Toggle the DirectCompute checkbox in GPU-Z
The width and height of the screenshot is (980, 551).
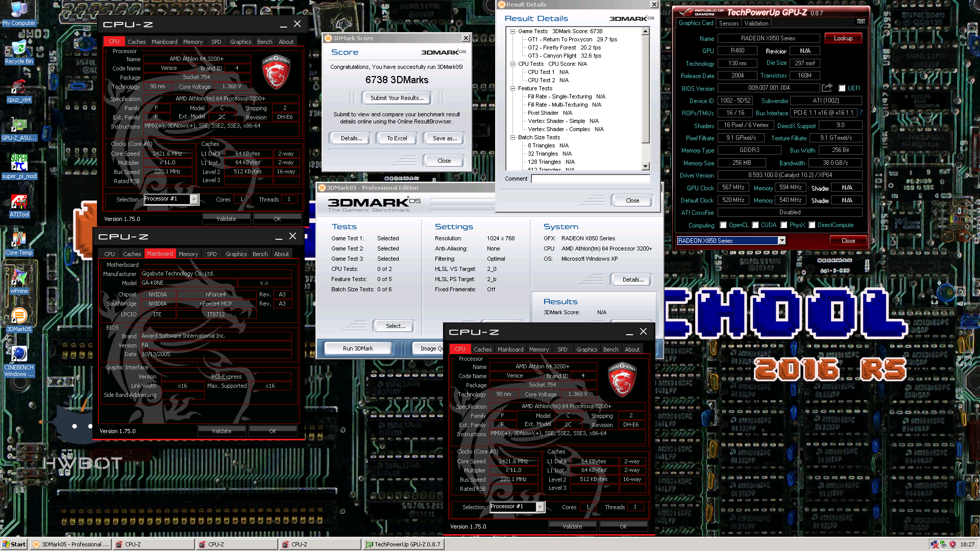pos(812,225)
